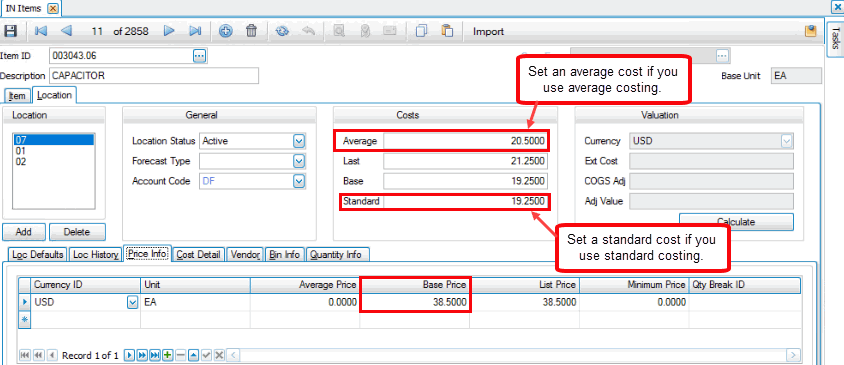Select location 07 in the list
Screen dimensions: 844x365
[x=53, y=140]
